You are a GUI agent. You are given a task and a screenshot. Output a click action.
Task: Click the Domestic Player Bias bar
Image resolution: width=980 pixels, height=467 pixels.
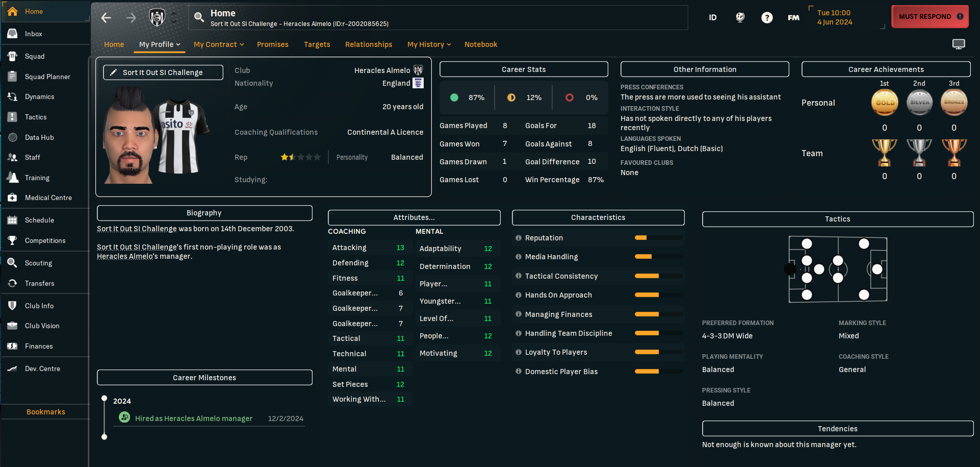coord(659,372)
